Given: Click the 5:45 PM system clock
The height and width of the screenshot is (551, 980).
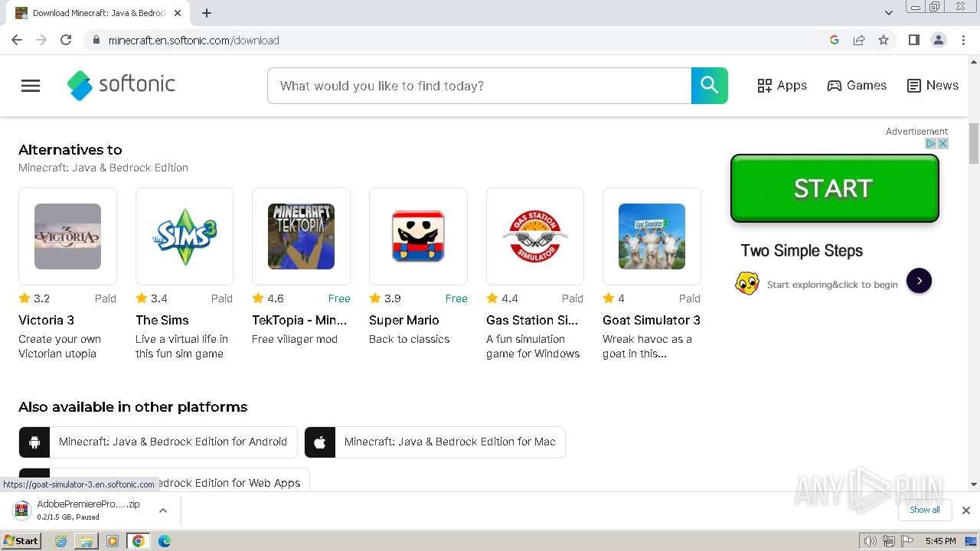Looking at the screenshot, I should 940,541.
